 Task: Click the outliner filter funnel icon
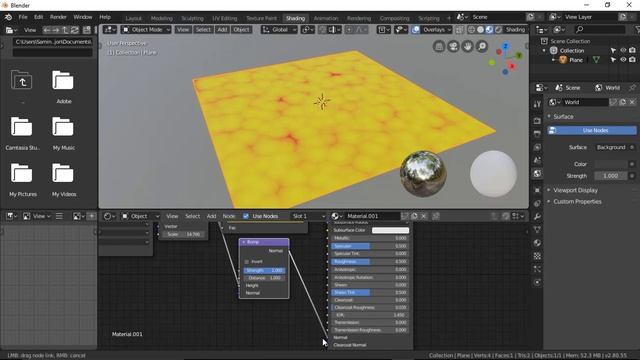tap(637, 29)
